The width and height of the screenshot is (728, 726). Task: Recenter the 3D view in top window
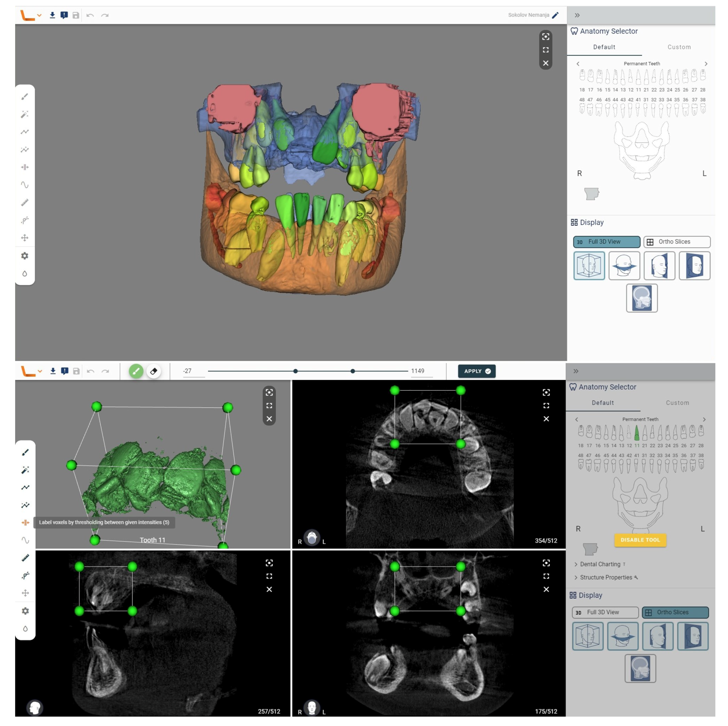[546, 36]
